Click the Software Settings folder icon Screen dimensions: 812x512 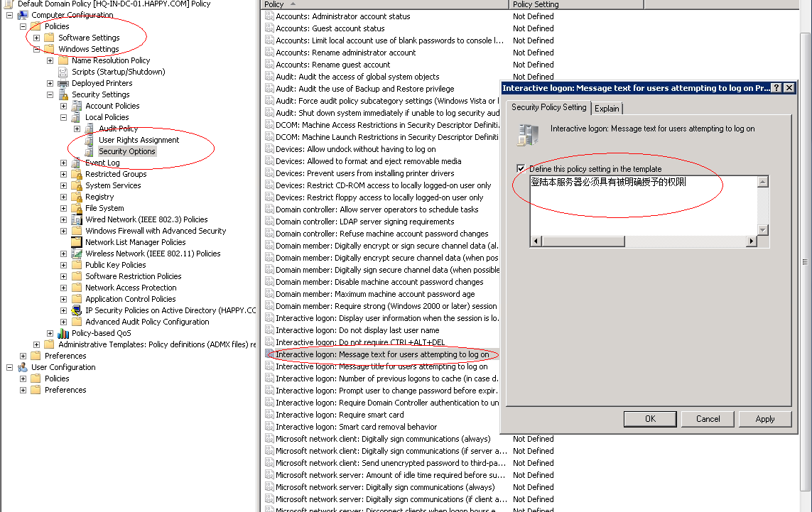click(x=50, y=38)
